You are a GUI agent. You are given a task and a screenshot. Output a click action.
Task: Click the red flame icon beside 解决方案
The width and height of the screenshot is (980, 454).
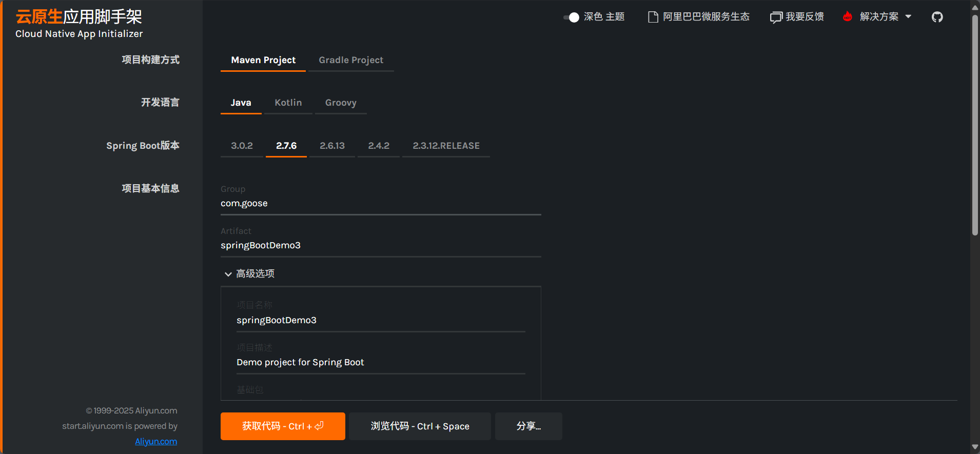point(848,16)
